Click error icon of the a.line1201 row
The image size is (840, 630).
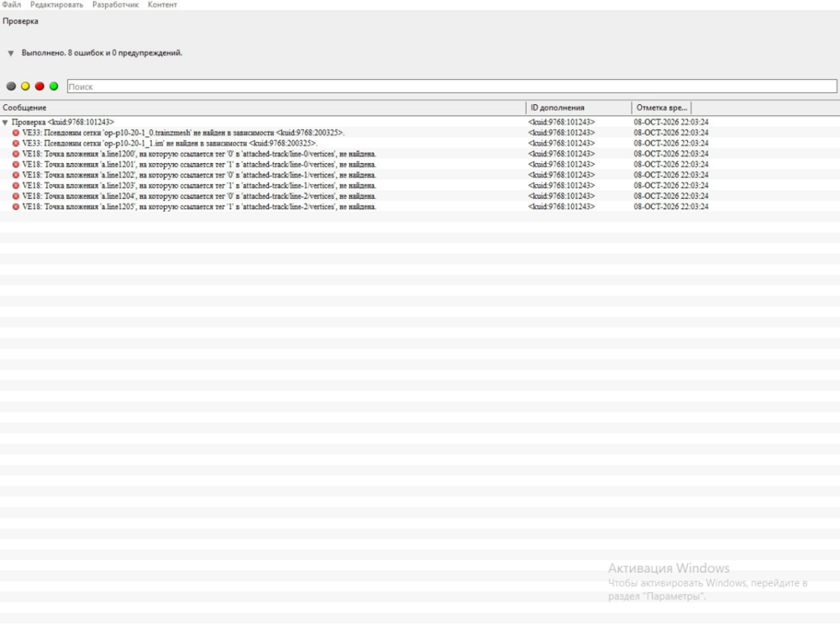click(x=15, y=165)
